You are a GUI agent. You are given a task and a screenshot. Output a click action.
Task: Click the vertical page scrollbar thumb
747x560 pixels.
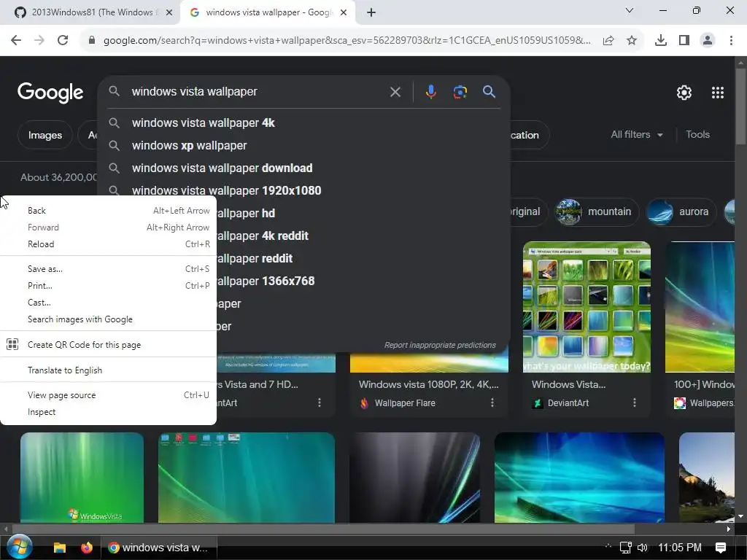tap(741, 106)
